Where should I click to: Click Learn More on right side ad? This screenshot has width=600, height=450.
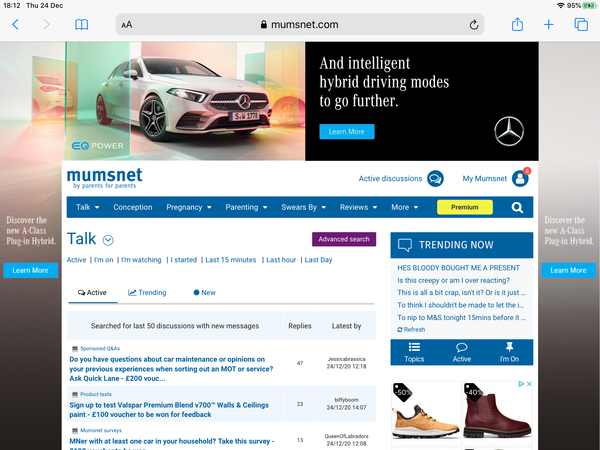(x=569, y=271)
